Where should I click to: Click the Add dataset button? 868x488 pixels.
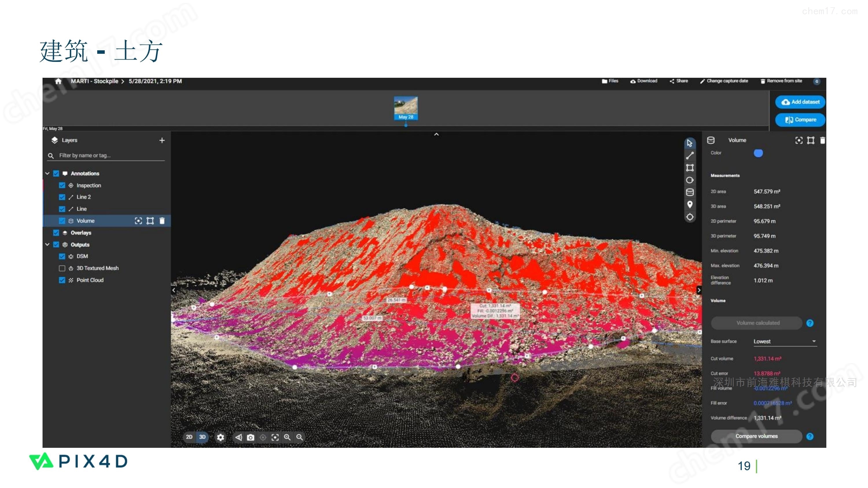click(800, 102)
